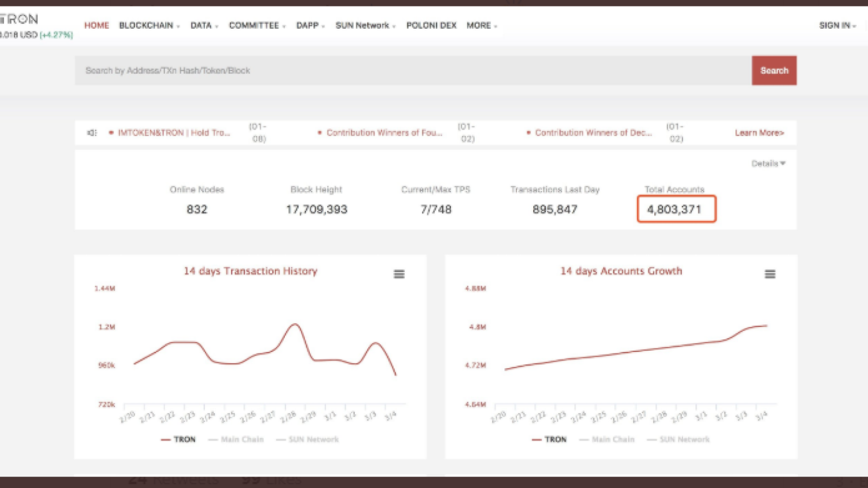Toggle TRON legend in Transaction History chart
The height and width of the screenshot is (488, 868).
(178, 439)
